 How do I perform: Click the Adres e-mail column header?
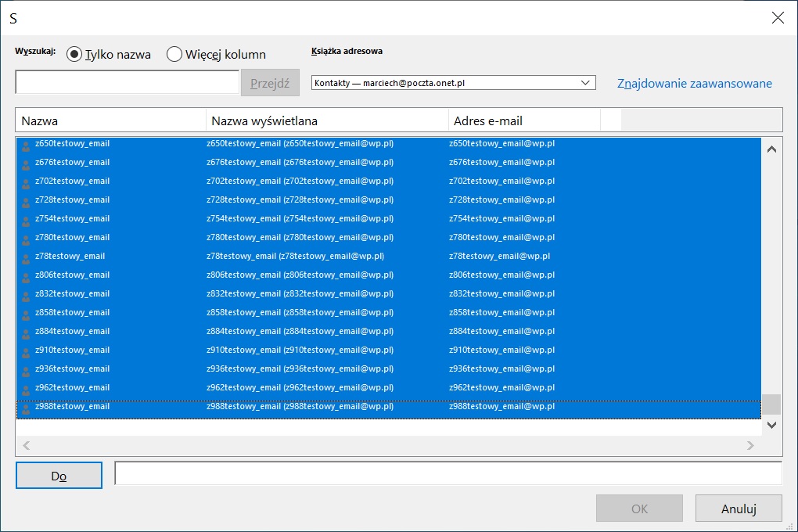tap(524, 120)
